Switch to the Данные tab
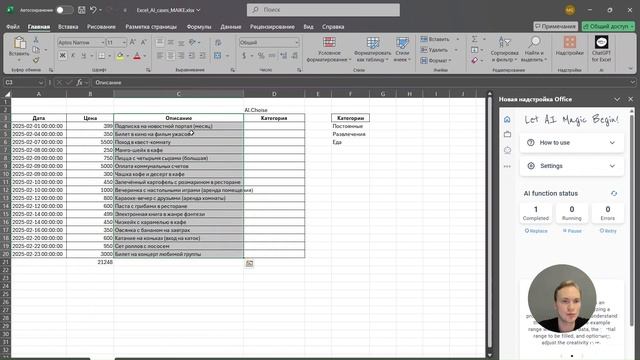 coord(231,27)
